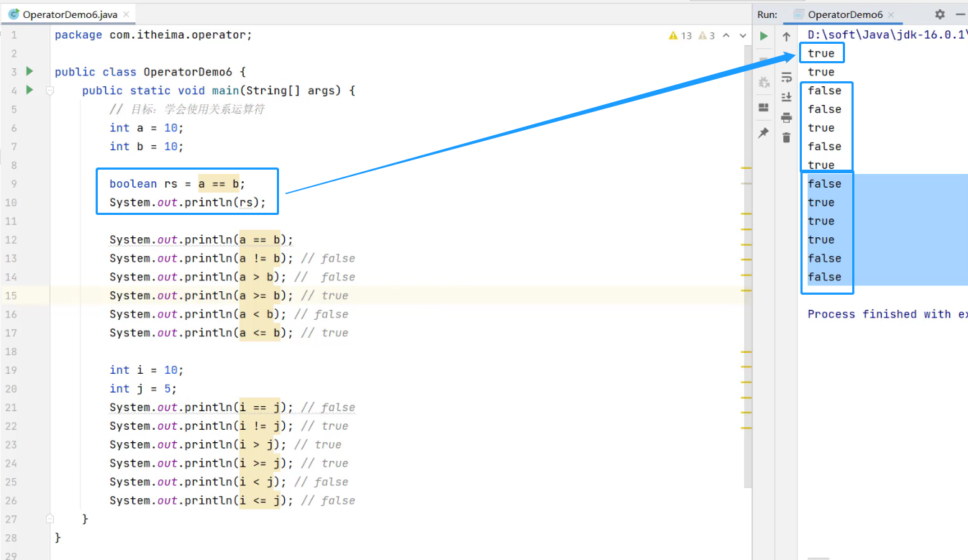Image resolution: width=968 pixels, height=560 pixels.
Task: Click the yellow warning indicator showing 13
Action: point(680,35)
